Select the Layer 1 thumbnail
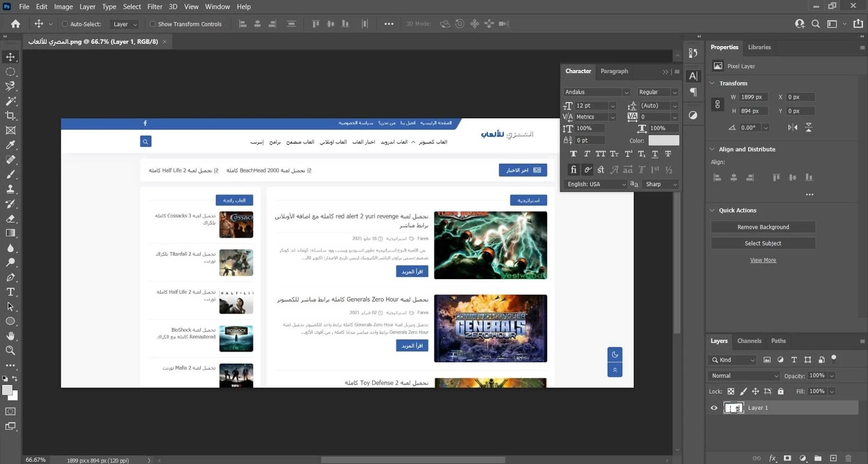868x464 pixels. click(733, 408)
